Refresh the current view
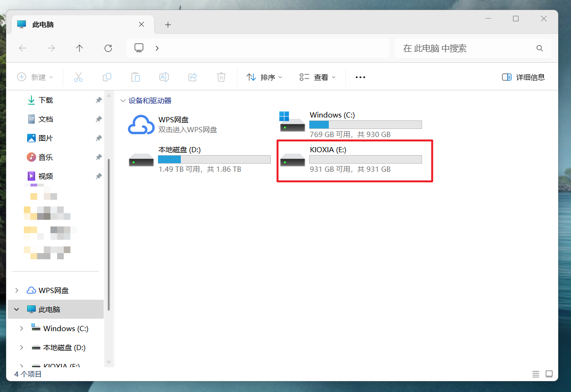Screen dimensions: 571x392 [108, 48]
